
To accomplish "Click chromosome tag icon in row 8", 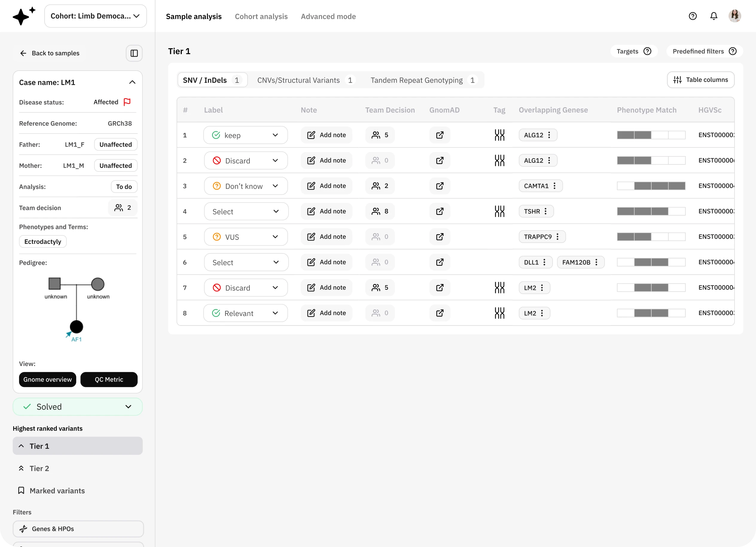I will click(x=499, y=313).
